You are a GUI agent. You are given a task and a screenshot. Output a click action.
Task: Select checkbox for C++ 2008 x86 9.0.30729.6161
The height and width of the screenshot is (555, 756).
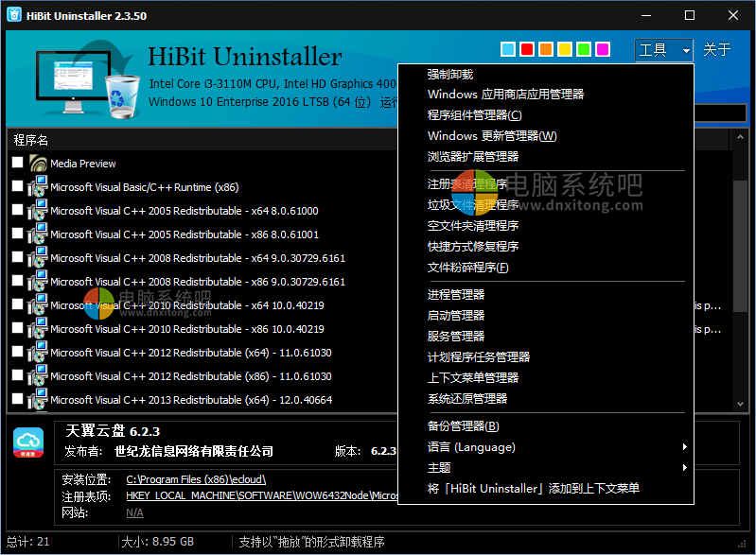17,281
